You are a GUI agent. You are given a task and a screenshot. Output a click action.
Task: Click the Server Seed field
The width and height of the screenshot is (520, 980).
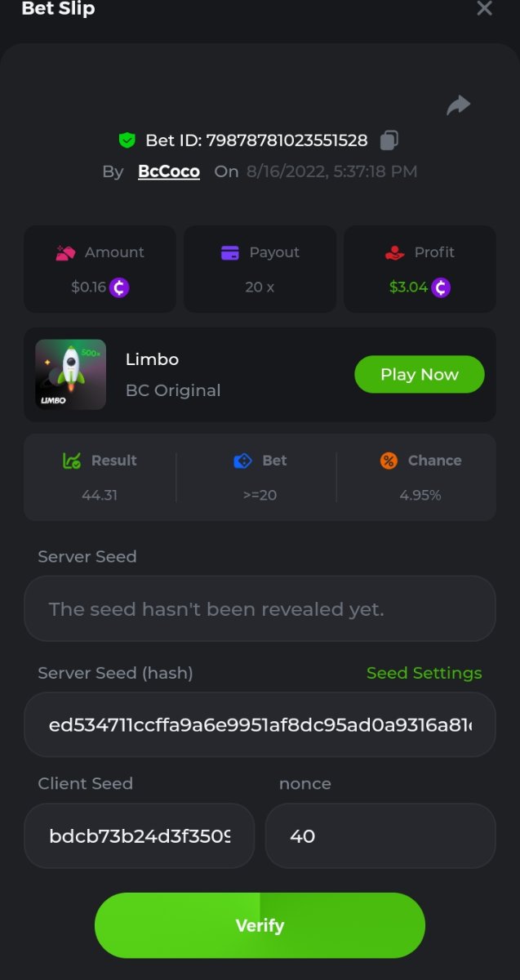260,609
